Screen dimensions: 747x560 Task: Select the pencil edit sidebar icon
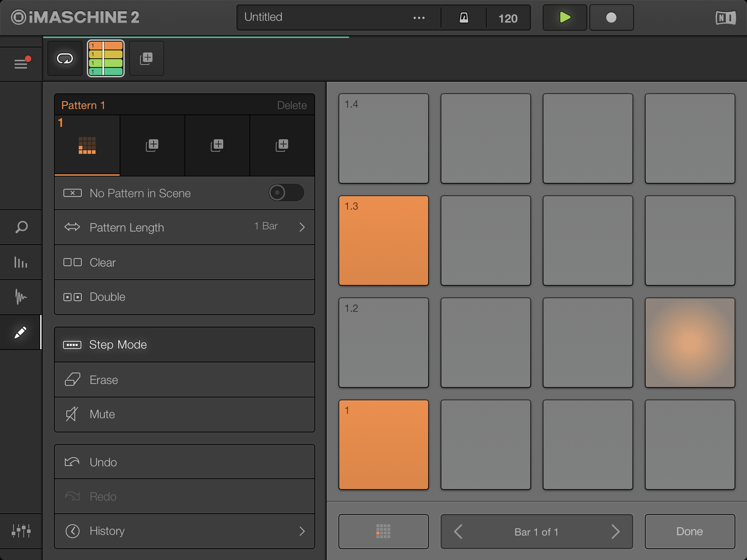click(x=21, y=332)
